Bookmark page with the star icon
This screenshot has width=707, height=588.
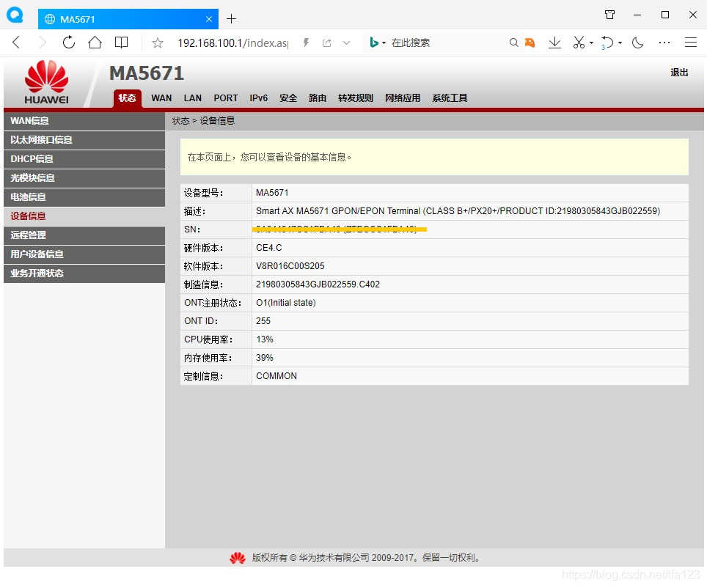pos(158,43)
